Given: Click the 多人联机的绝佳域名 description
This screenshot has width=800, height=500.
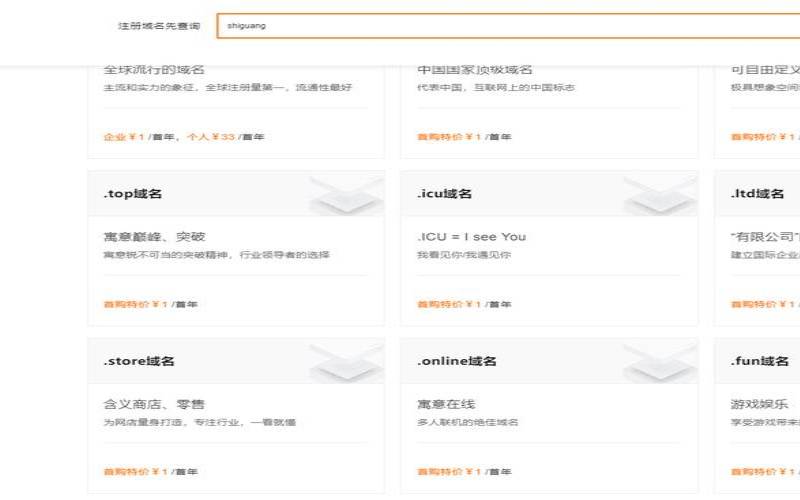Looking at the screenshot, I should [467, 422].
